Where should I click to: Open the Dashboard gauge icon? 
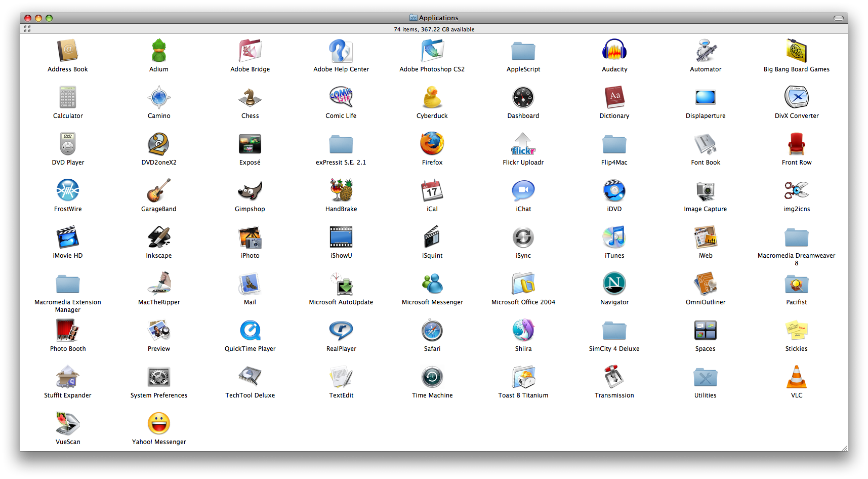tap(523, 97)
